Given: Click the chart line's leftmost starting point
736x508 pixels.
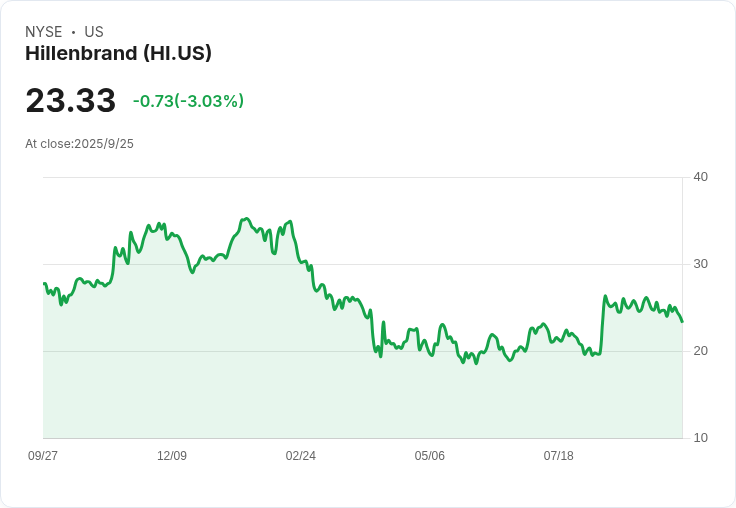Looking at the screenshot, I should (44, 284).
